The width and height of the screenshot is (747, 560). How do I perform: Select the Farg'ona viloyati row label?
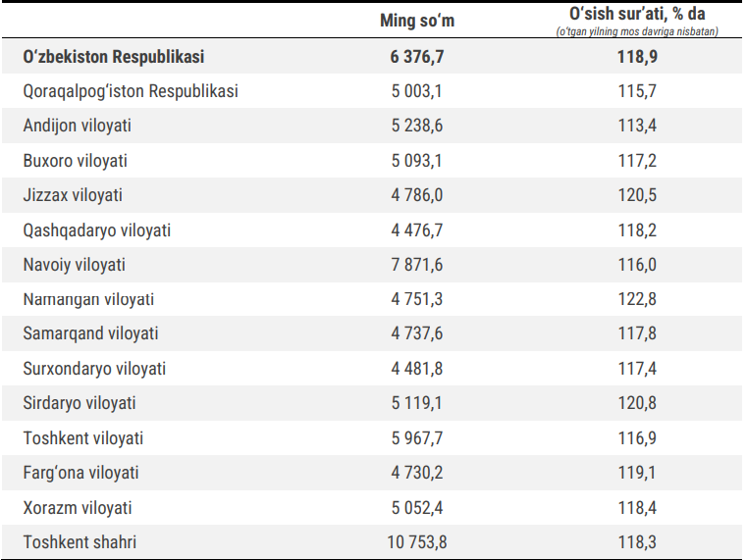point(81,473)
